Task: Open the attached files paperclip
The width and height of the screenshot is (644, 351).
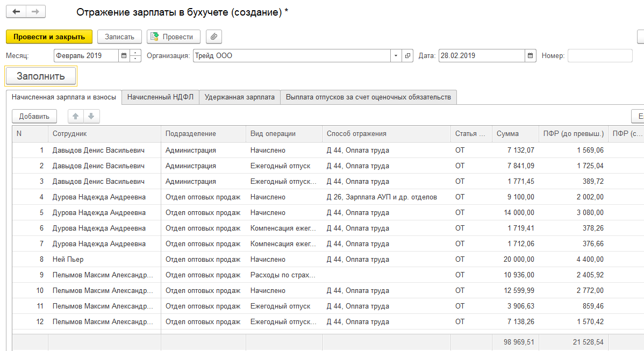Action: pyautogui.click(x=214, y=37)
